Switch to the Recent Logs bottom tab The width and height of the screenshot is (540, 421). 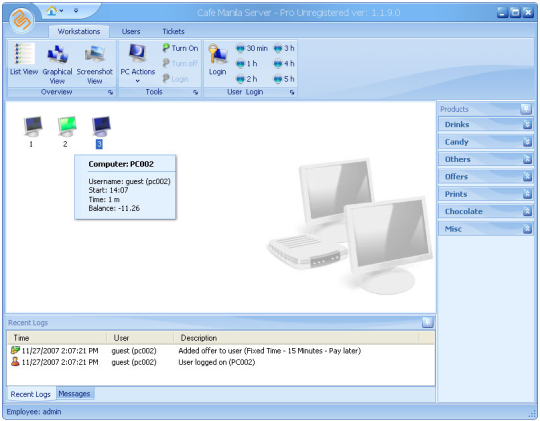point(31,394)
